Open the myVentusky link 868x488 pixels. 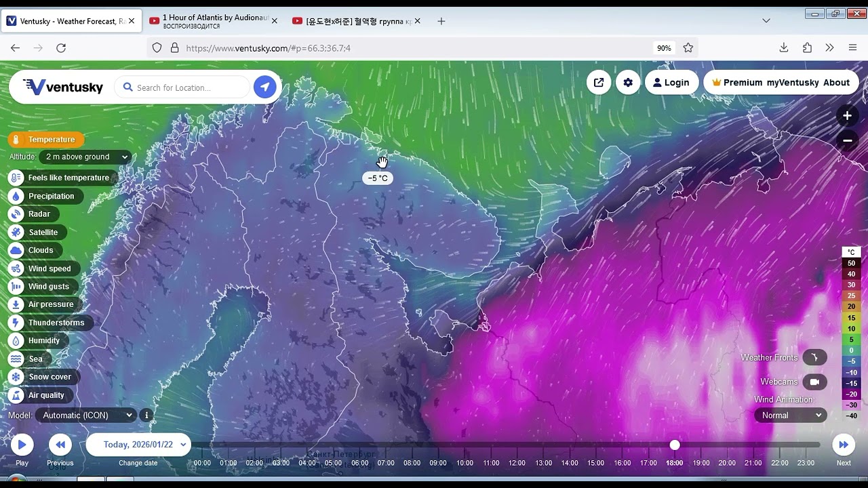(x=793, y=83)
